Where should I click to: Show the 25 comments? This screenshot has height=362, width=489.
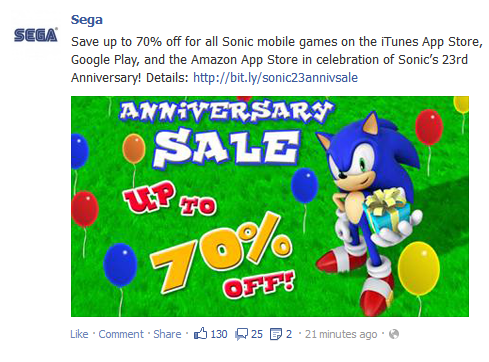pos(257,334)
